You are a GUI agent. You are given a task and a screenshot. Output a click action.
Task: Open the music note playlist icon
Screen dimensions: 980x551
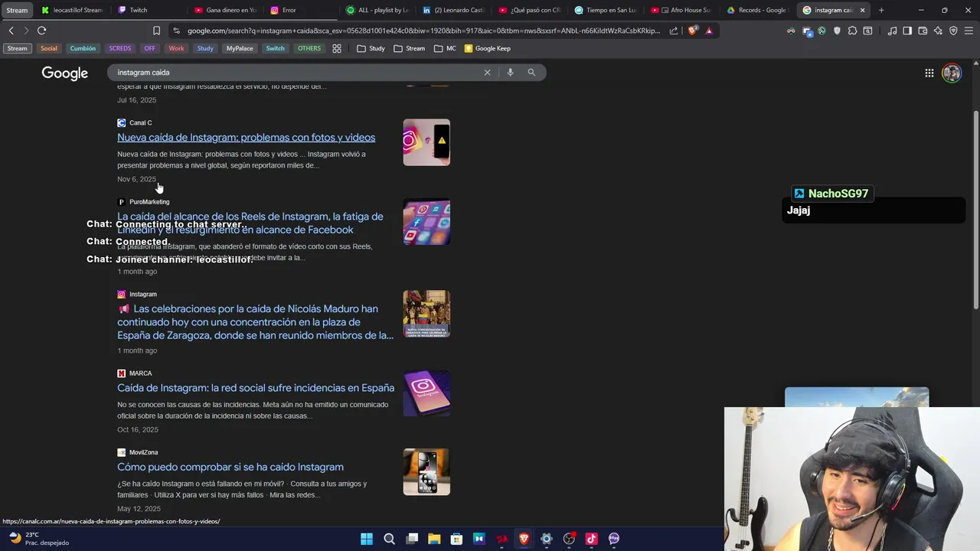point(892,31)
